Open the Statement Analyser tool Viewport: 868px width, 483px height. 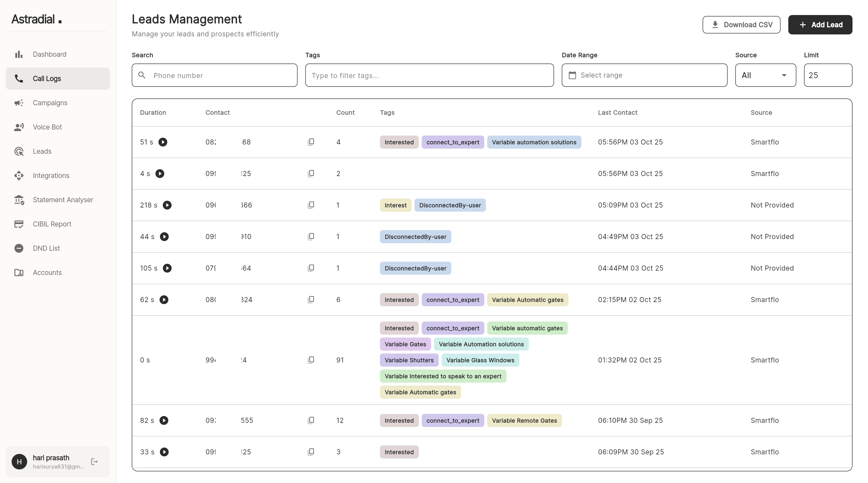(63, 200)
